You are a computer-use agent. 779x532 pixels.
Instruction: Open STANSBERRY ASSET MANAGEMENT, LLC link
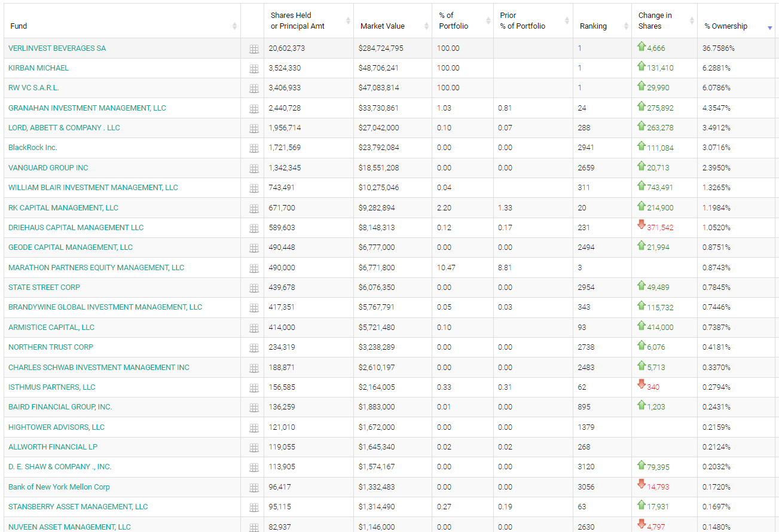78,506
